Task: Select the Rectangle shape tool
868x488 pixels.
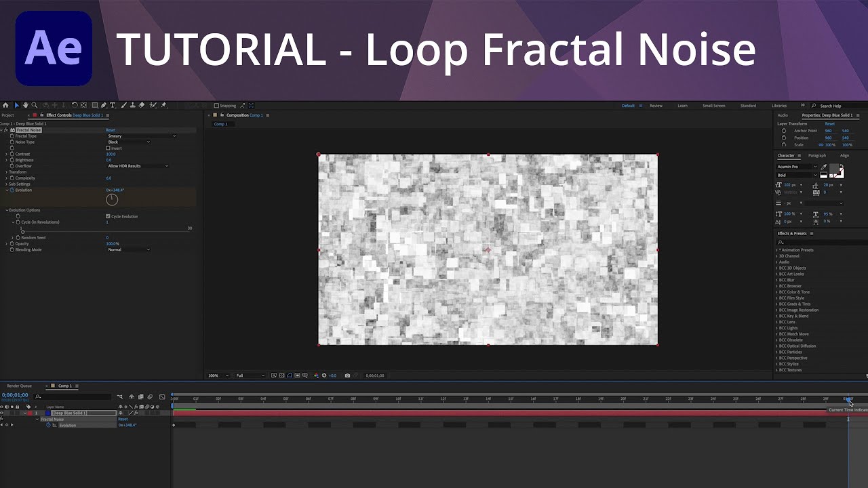Action: [95, 105]
